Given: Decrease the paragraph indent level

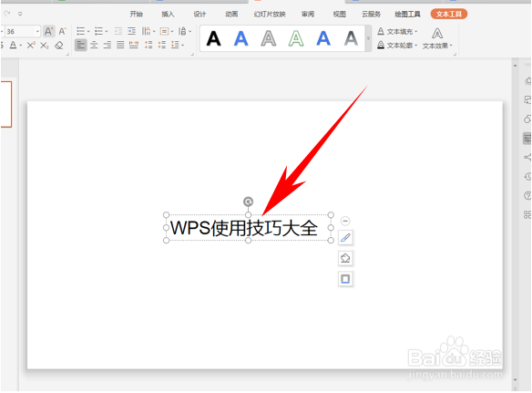Looking at the screenshot, I should click(118, 32).
